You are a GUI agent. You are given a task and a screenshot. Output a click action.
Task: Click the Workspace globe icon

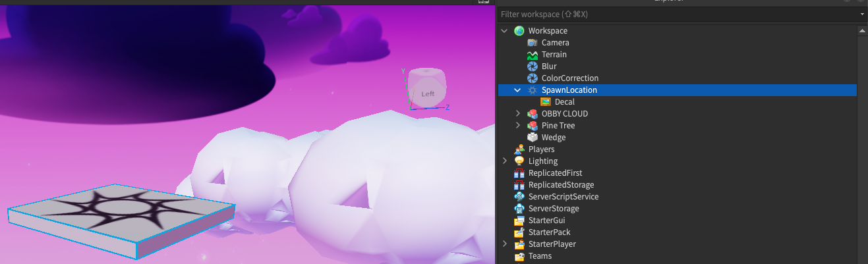(x=519, y=31)
